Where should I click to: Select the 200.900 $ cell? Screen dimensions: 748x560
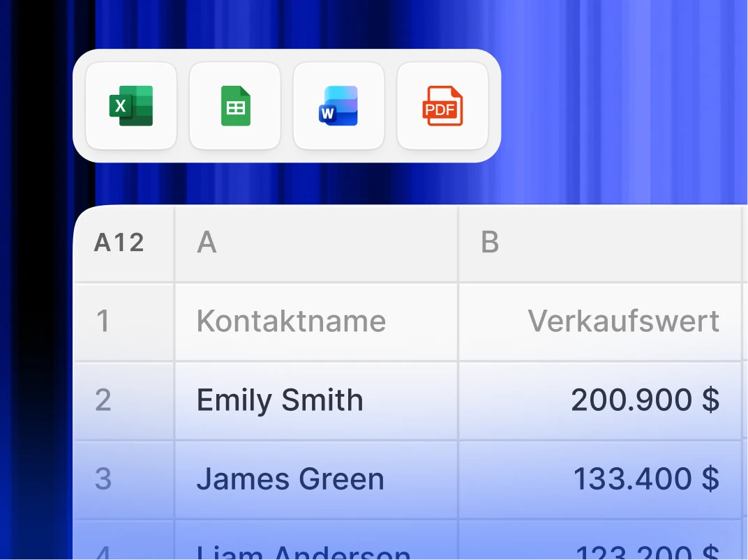coord(600,401)
